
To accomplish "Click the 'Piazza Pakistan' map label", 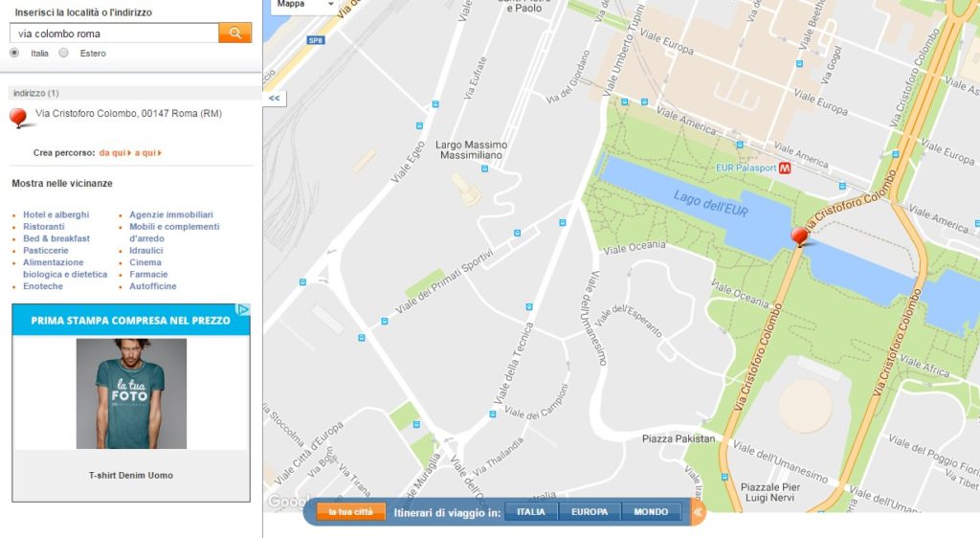I will point(679,438).
